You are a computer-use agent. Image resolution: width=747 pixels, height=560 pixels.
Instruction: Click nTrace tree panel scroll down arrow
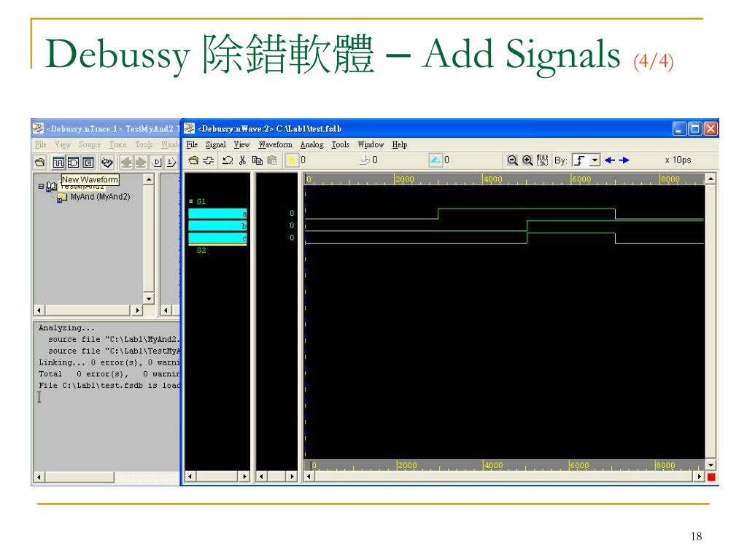pyautogui.click(x=149, y=298)
